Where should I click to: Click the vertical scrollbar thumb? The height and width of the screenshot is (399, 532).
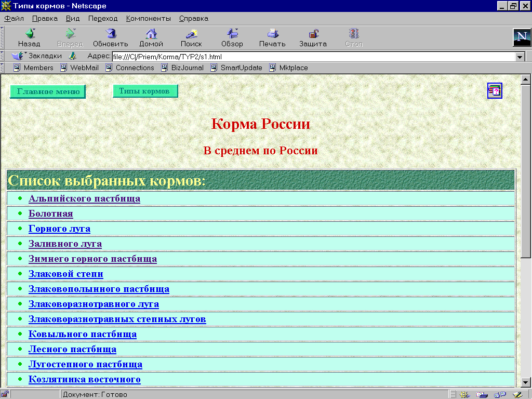tap(526, 171)
